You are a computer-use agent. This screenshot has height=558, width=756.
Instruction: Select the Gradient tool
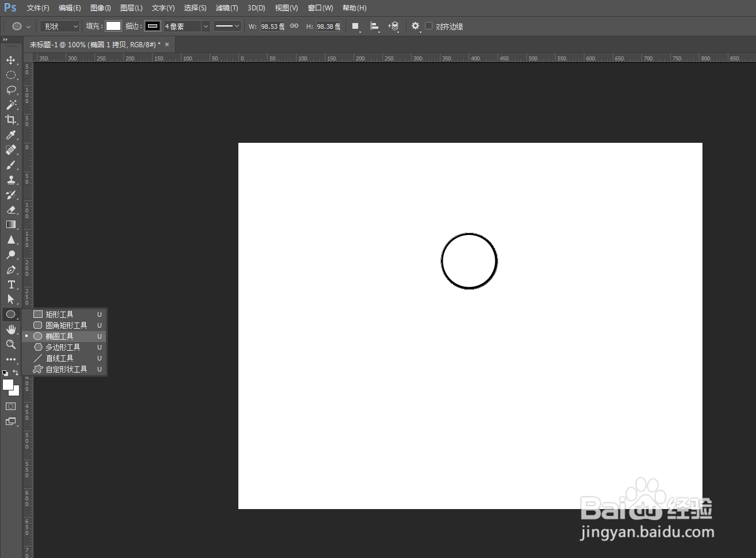(x=10, y=225)
